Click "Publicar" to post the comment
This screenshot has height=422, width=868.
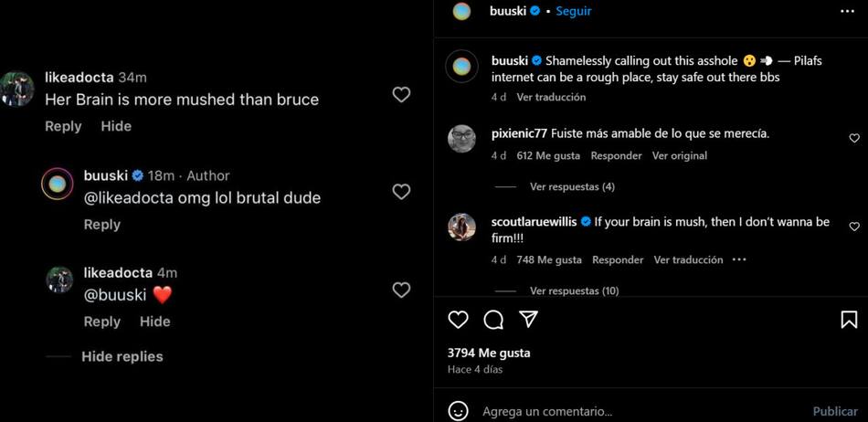(835, 412)
